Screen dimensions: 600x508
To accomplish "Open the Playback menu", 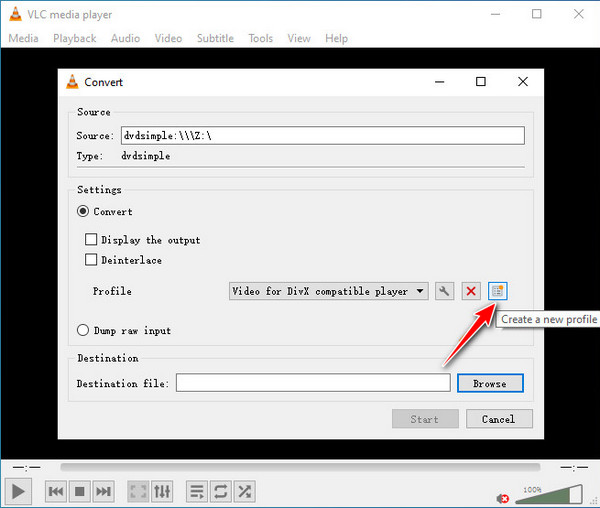I will pos(75,38).
